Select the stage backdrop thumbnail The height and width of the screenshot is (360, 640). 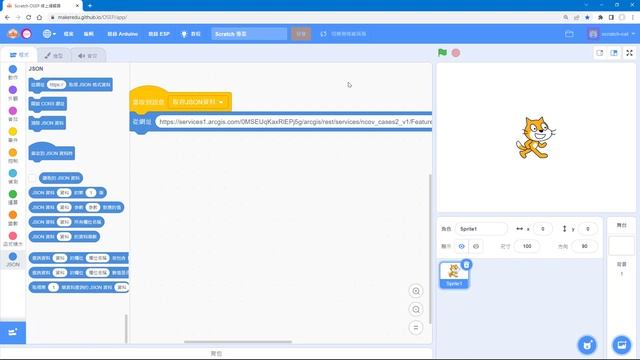click(621, 246)
